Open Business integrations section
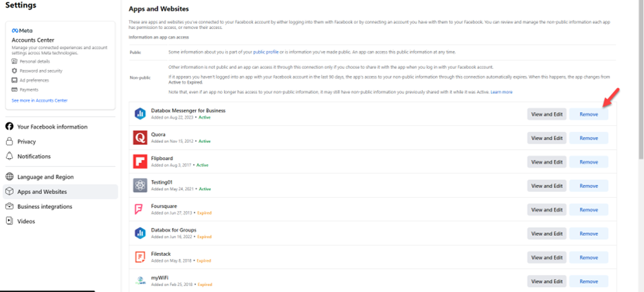The height and width of the screenshot is (292, 644). click(45, 206)
